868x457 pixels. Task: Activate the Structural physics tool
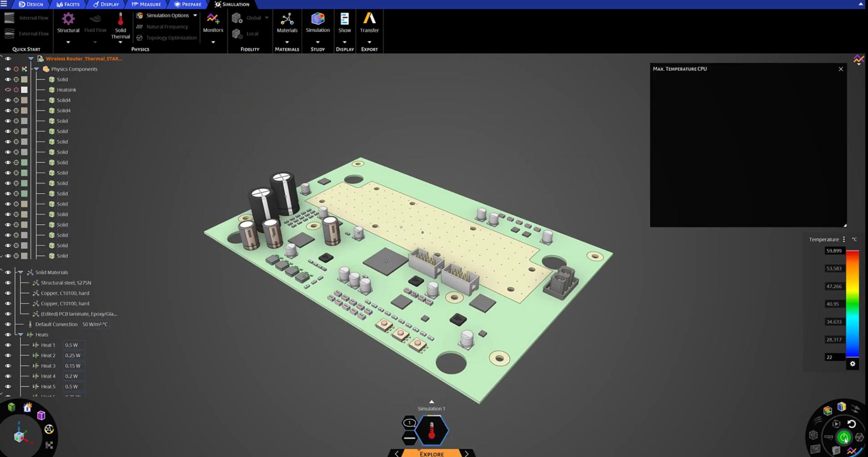click(x=68, y=23)
